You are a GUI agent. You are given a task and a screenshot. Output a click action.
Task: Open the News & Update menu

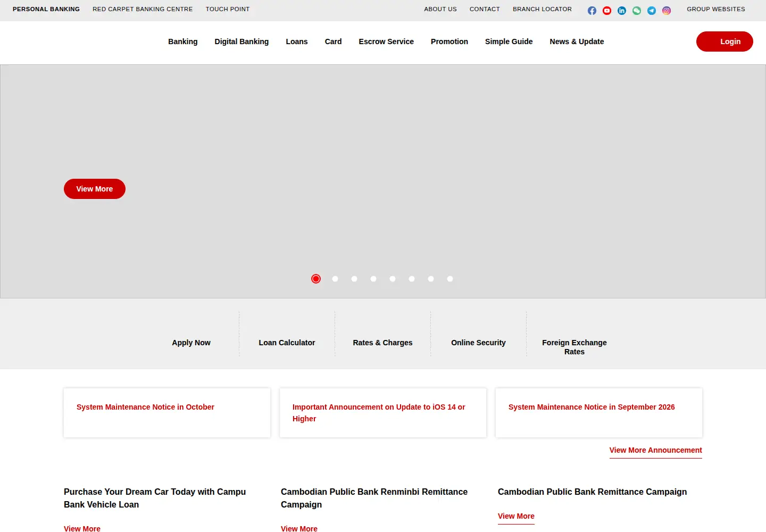(x=577, y=41)
